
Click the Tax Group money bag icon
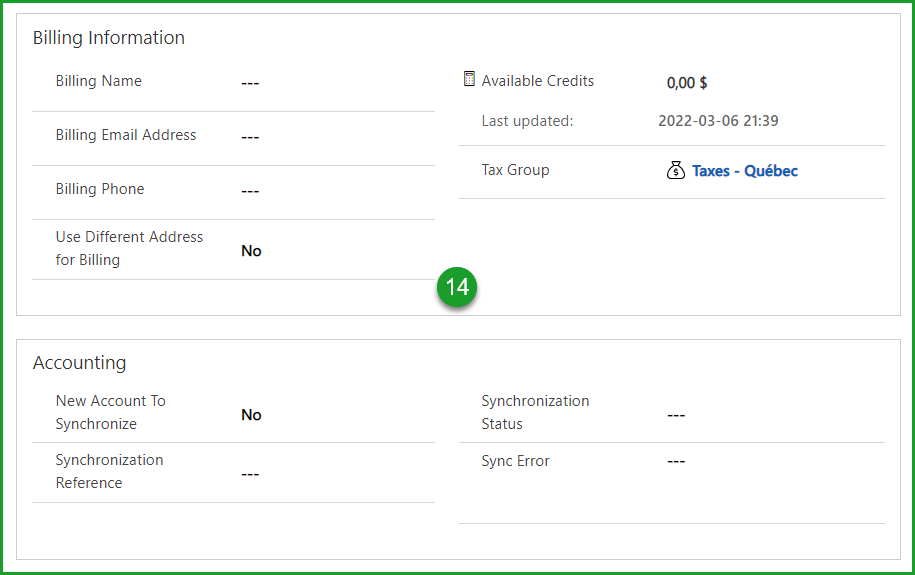pos(676,171)
